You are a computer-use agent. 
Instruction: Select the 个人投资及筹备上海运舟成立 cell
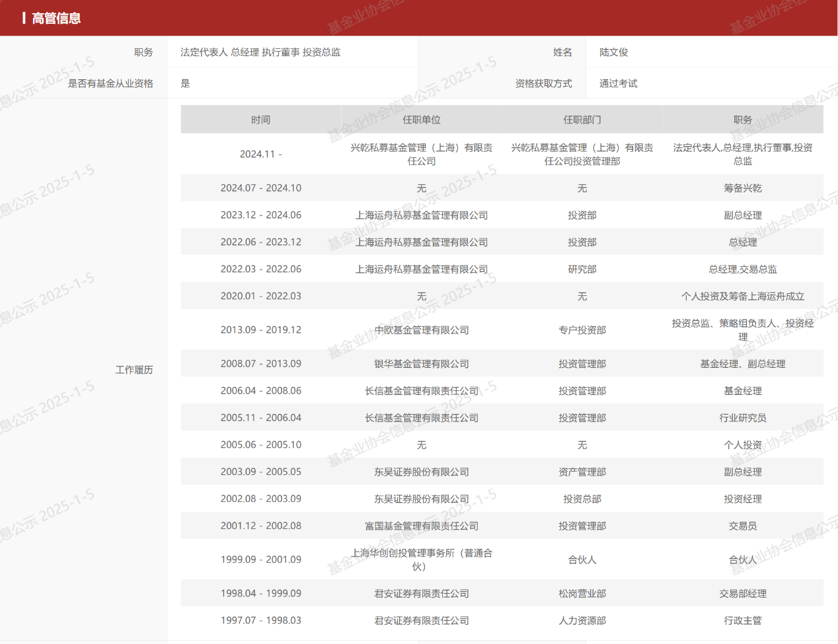click(742, 297)
